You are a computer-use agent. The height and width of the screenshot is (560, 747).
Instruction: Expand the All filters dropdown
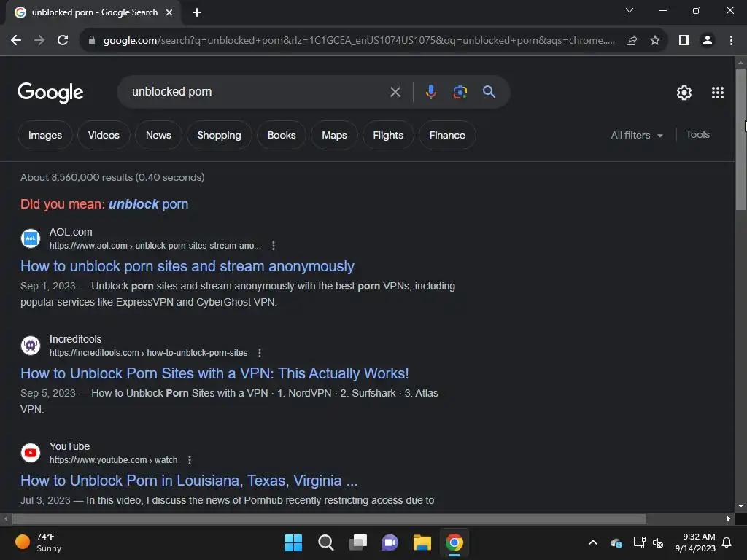click(x=637, y=135)
